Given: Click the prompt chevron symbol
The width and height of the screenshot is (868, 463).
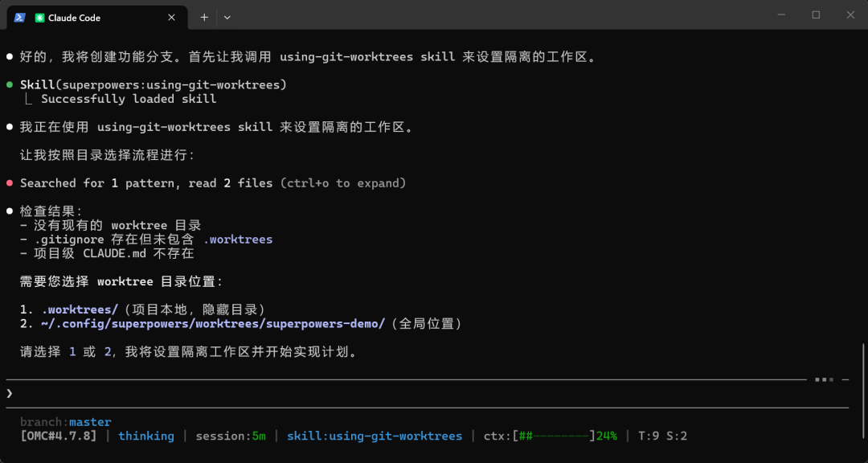Looking at the screenshot, I should [x=10, y=394].
